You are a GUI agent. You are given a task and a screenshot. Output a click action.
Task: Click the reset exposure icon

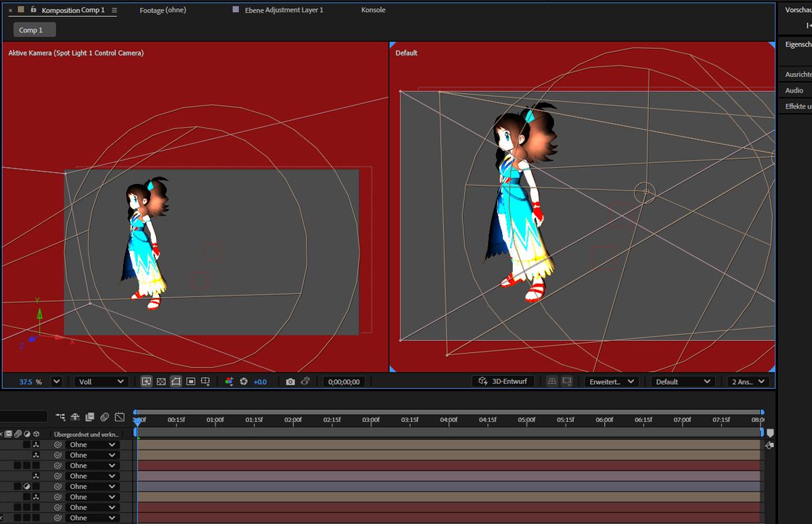click(244, 382)
